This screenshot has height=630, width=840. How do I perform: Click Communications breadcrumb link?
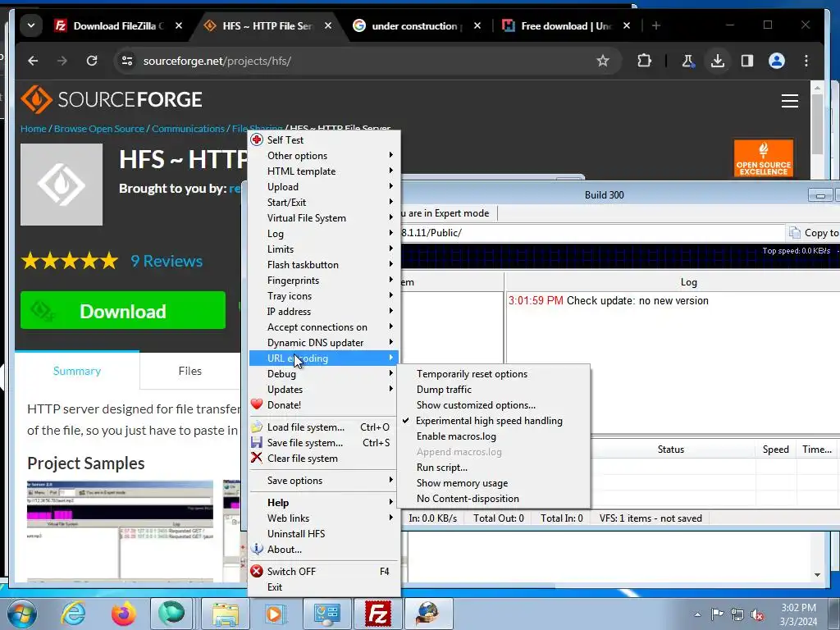tap(188, 129)
